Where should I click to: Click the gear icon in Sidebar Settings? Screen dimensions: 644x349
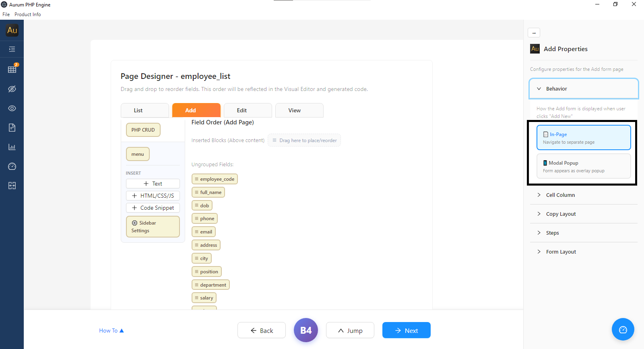(x=134, y=223)
